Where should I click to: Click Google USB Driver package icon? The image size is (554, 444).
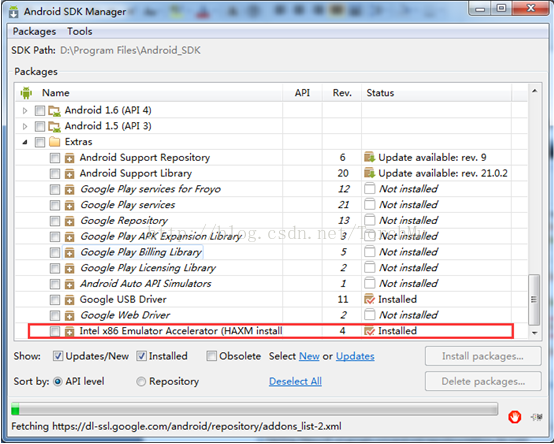point(70,300)
